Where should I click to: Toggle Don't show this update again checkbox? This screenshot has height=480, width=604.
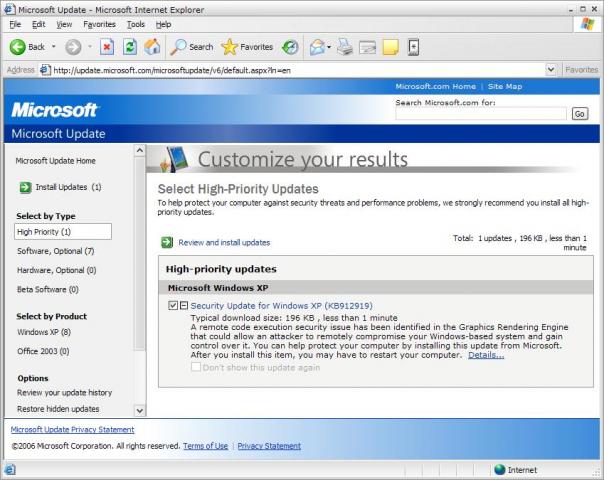coord(196,366)
